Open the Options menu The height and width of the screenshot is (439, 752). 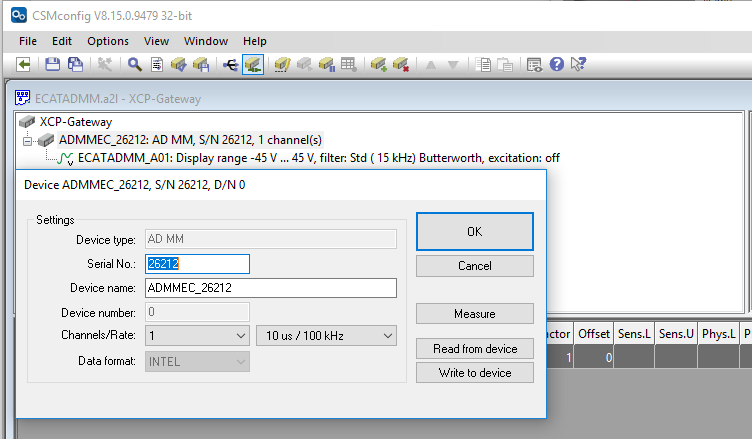108,41
